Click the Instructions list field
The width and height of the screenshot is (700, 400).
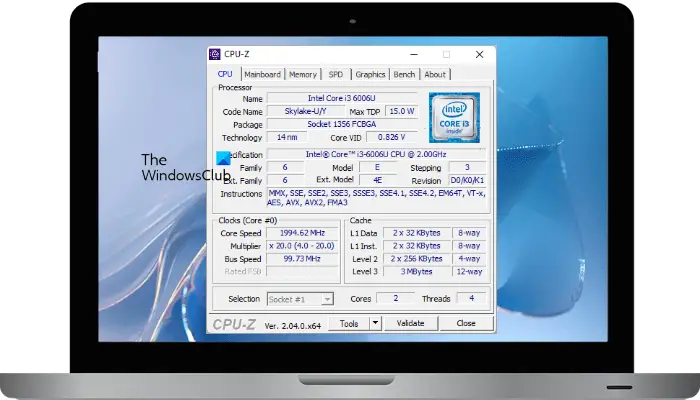click(x=376, y=198)
